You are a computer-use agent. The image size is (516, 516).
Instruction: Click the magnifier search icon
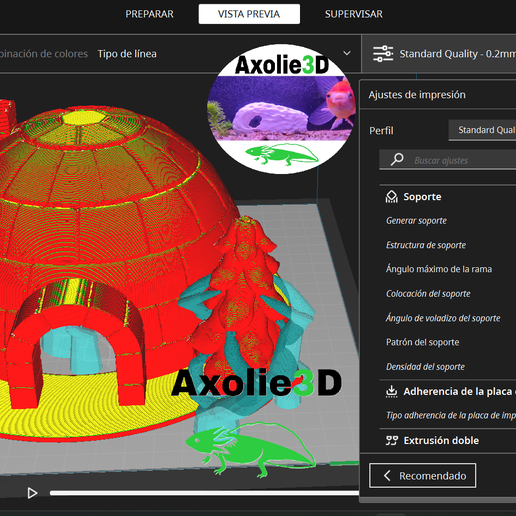click(397, 159)
